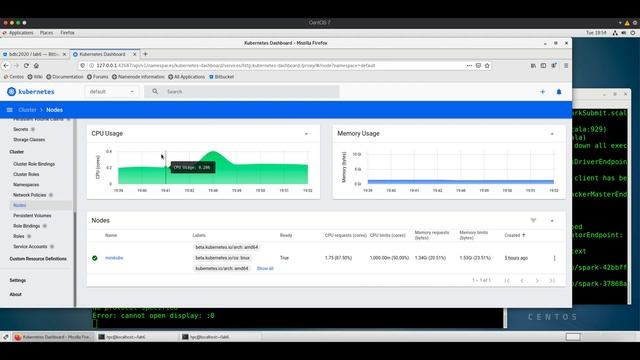Select Namespaces in the sidebar

click(26, 185)
